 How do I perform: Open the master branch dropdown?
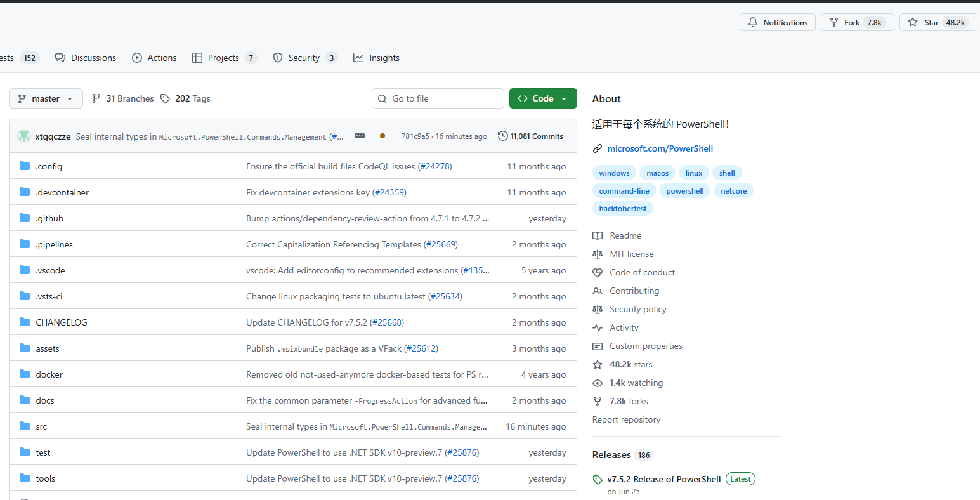pos(46,98)
